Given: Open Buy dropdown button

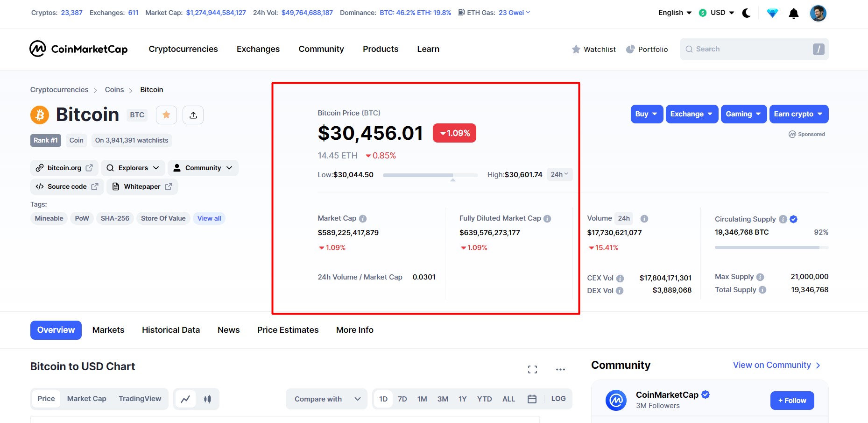Looking at the screenshot, I should click(647, 114).
